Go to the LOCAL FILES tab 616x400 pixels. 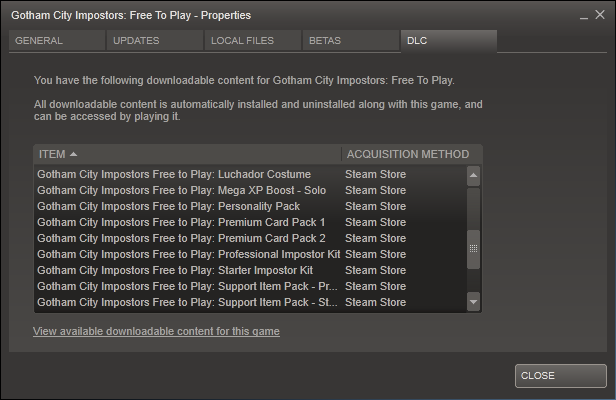pos(253,40)
